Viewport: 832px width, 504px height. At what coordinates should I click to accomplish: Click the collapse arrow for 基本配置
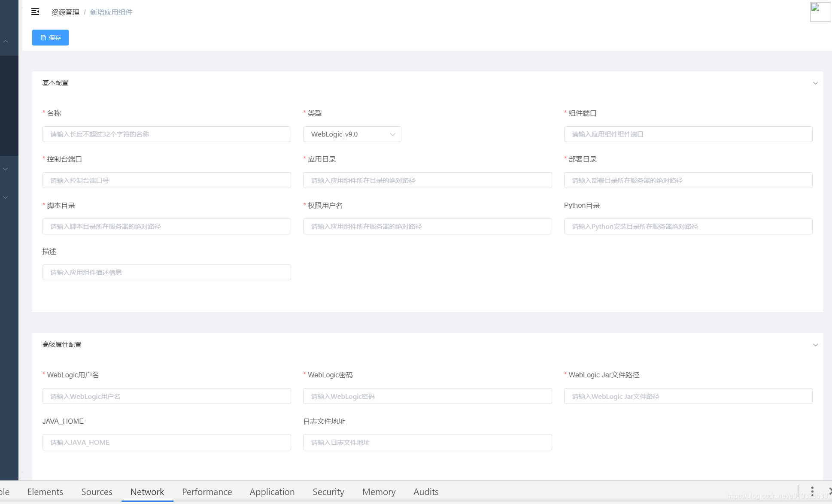point(815,82)
